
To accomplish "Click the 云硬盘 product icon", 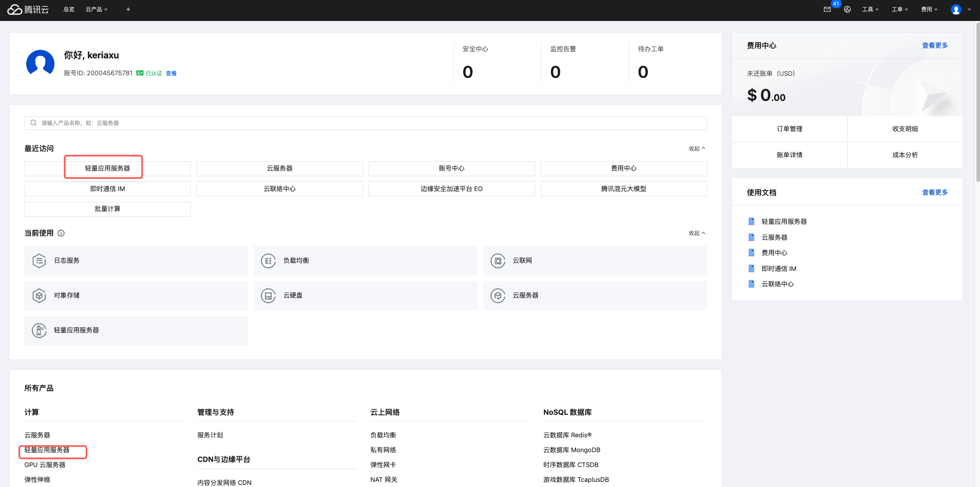I will click(x=268, y=295).
